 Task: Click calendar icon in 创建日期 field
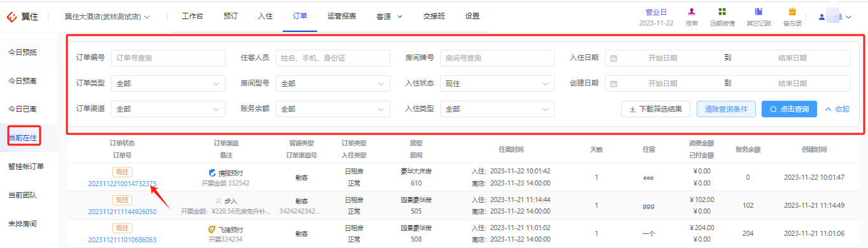(x=614, y=84)
